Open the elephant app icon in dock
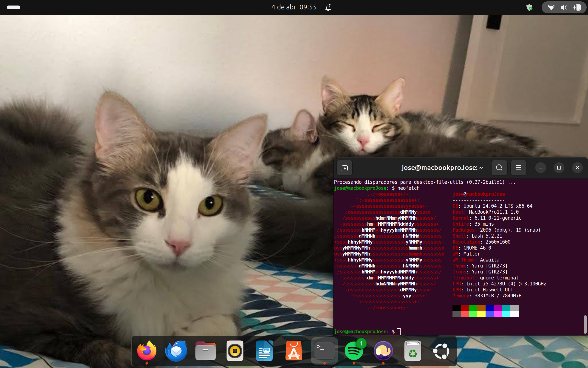Screen dimensions: 588x368 (383, 351)
